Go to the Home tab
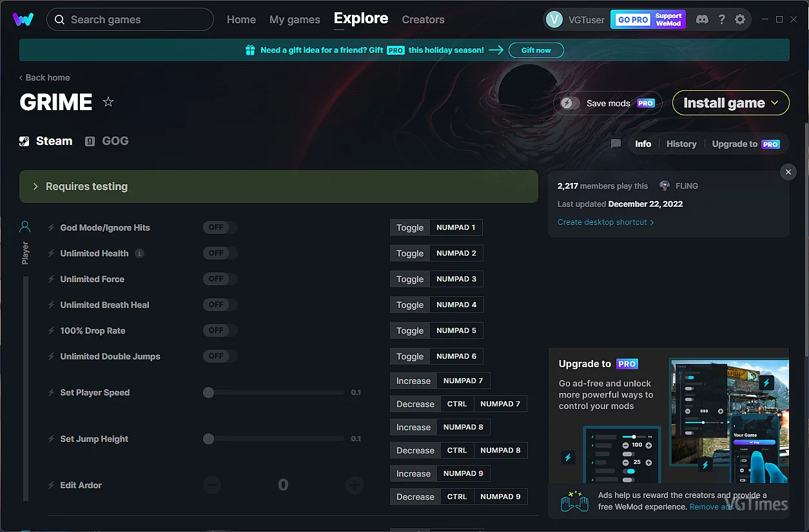The image size is (809, 532). click(x=241, y=19)
